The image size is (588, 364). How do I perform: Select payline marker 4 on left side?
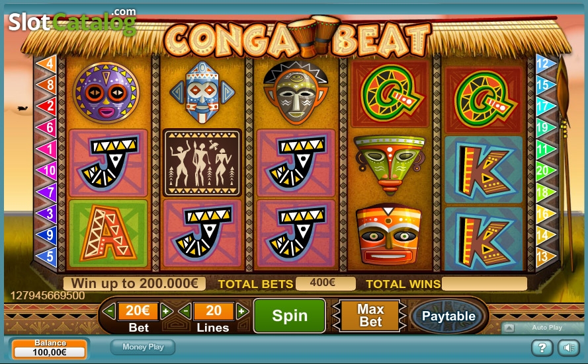[46, 63]
